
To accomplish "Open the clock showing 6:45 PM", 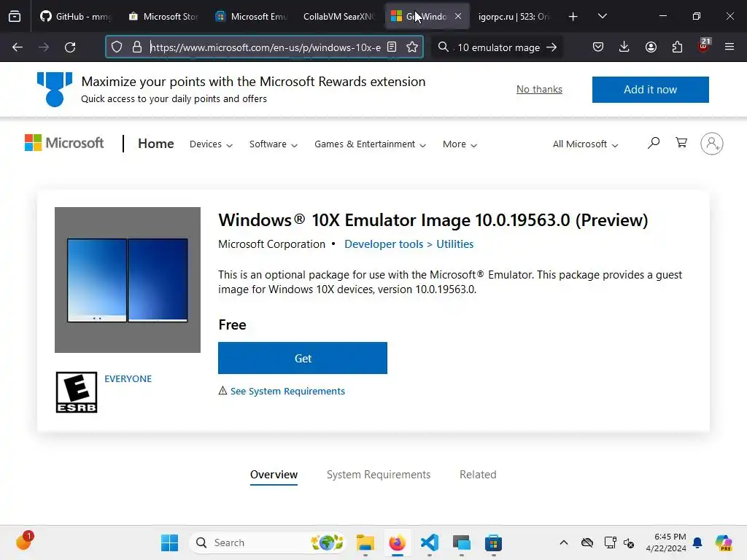I will [x=666, y=542].
